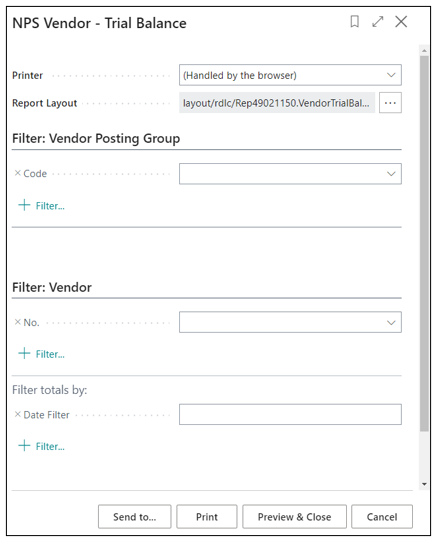The height and width of the screenshot is (547, 441).
Task: Add filter under Filter totals by
Action: [42, 446]
